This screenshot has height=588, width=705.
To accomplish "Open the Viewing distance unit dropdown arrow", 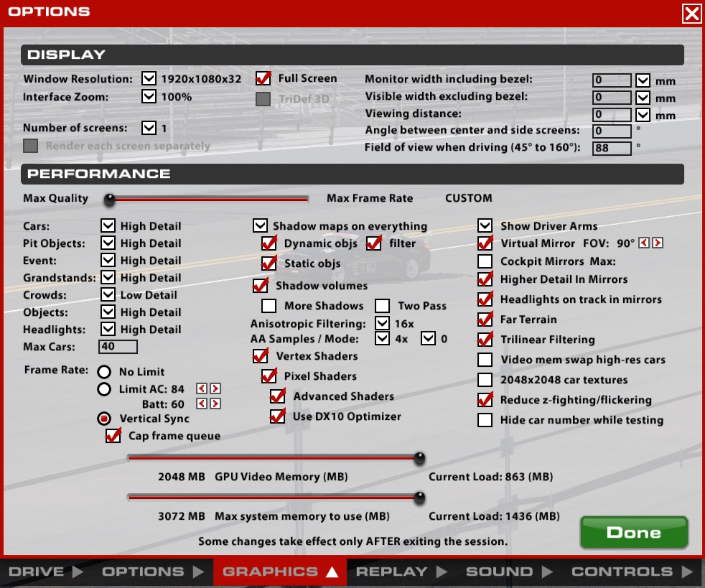I will coord(643,115).
